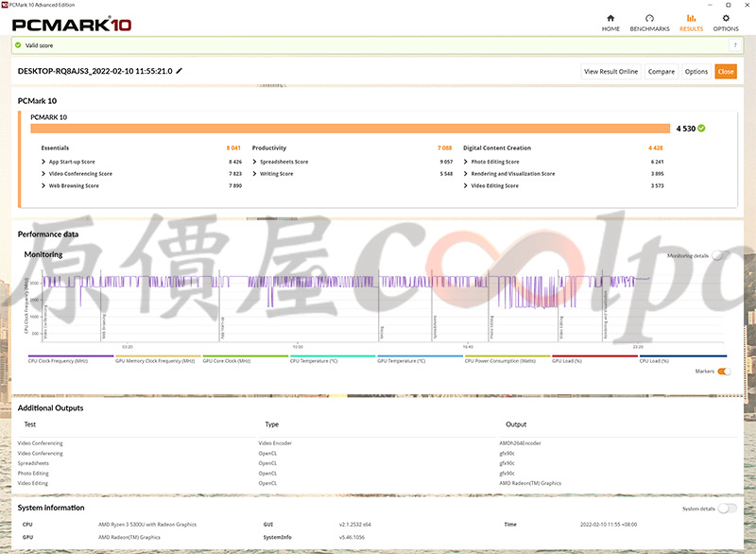Click the question mark help button
756x554 pixels.
click(x=735, y=45)
